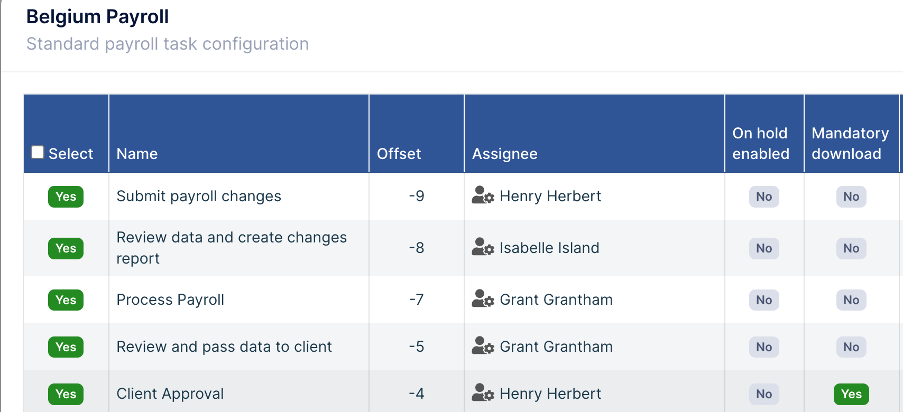Viewport: 904px width, 412px height.
Task: Click the Assignee column header
Action: point(505,154)
